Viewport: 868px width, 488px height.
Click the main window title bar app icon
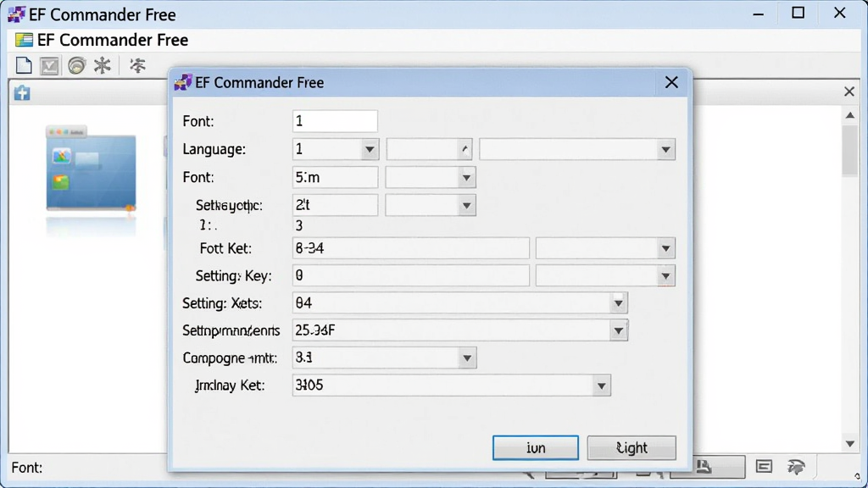point(17,14)
